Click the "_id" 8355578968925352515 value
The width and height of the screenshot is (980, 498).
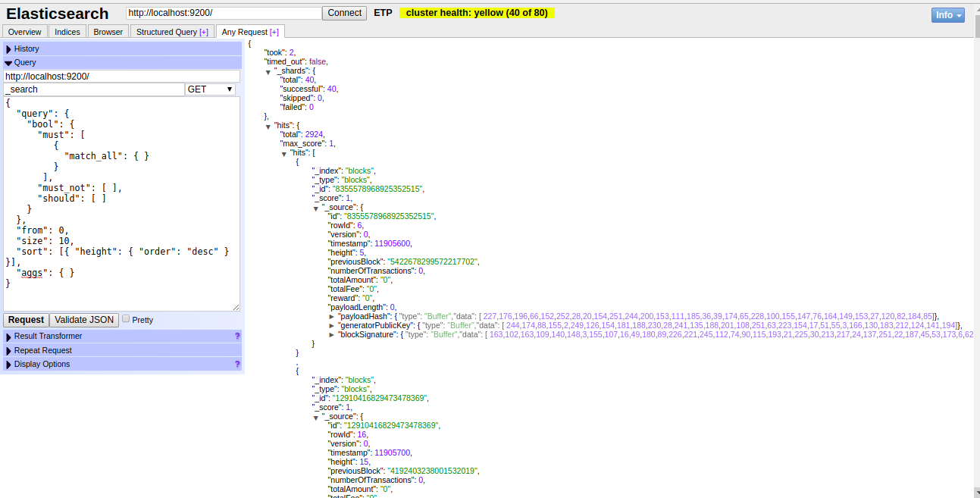[376, 189]
